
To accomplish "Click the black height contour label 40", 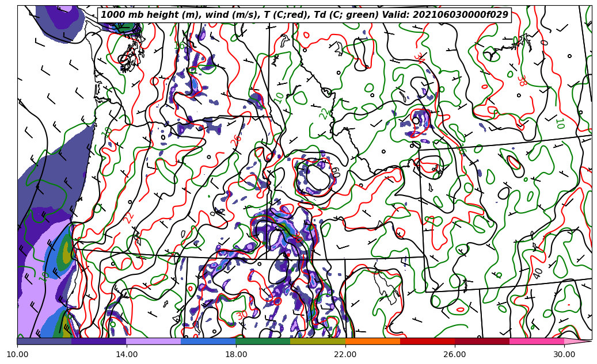I will 537,273.
